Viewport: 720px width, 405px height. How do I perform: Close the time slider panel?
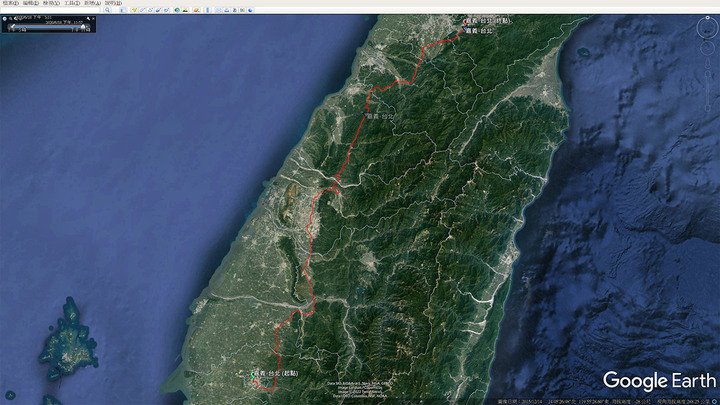tap(93, 18)
